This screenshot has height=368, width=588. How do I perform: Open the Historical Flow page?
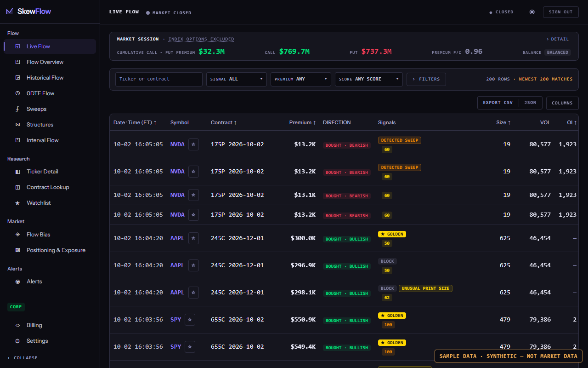[50, 78]
